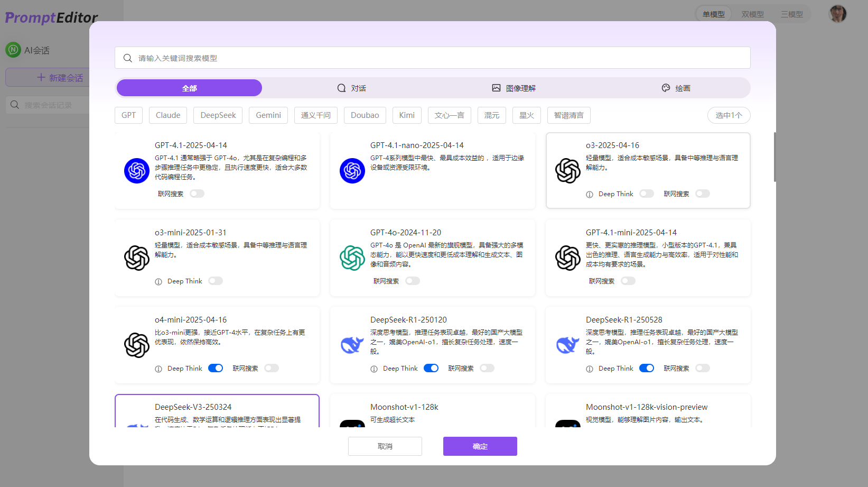Enable web search for DeepSeek-R1-250528
Image resolution: width=868 pixels, height=487 pixels.
pos(703,368)
